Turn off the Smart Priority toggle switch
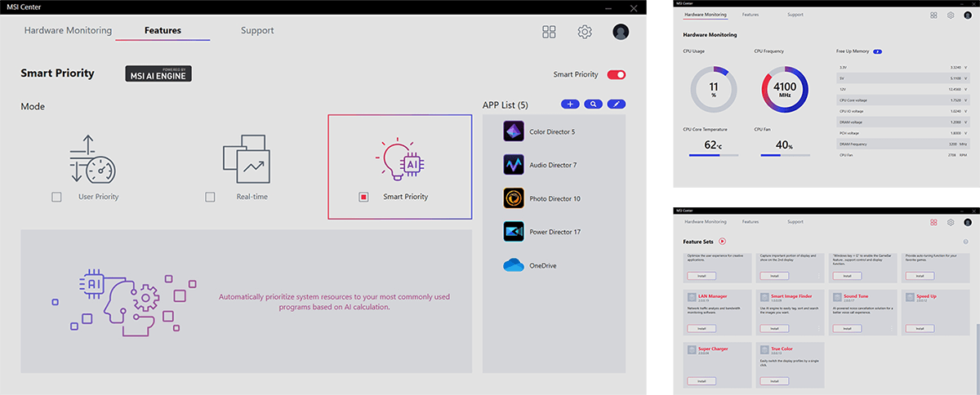The height and width of the screenshot is (395, 980). 616,74
